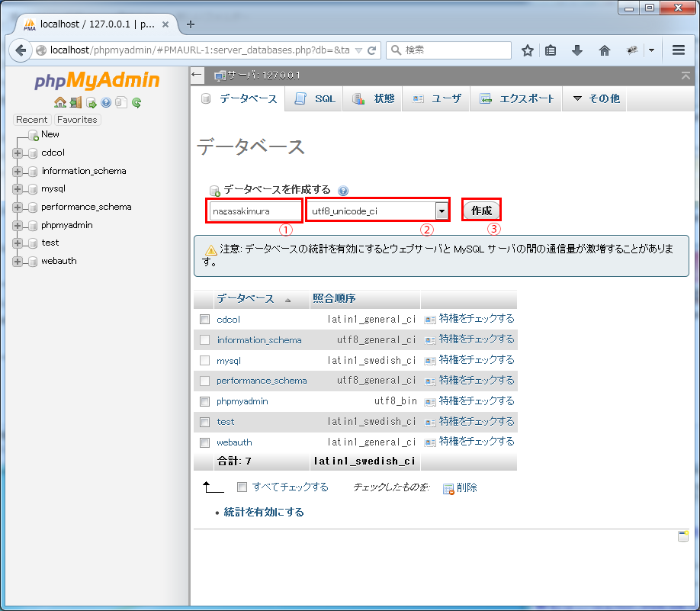Expand the mysql database tree node

(x=18, y=188)
